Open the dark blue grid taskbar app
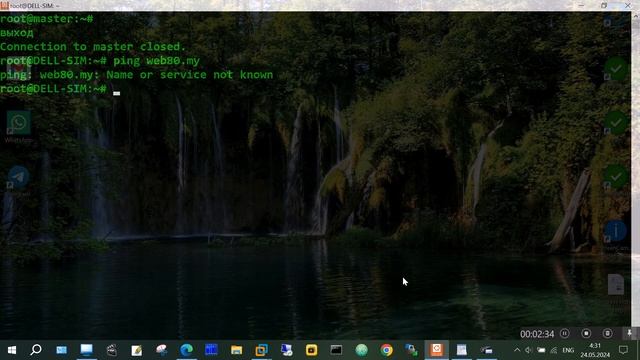Viewport: 640px width, 360px height. click(x=211, y=350)
